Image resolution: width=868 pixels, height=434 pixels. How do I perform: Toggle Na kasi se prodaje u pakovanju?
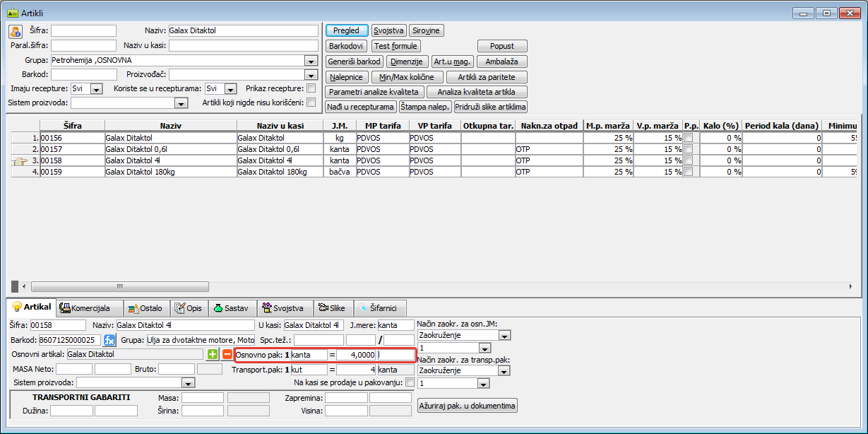tap(410, 382)
